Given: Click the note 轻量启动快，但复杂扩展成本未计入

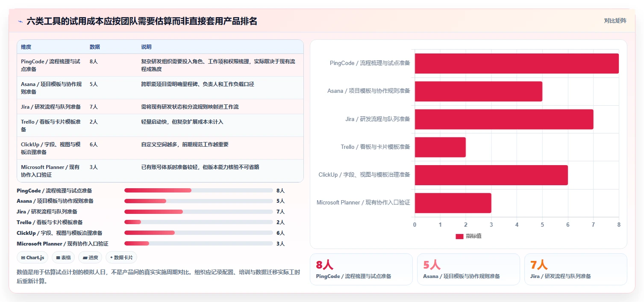Looking at the screenshot, I should pos(182,122).
